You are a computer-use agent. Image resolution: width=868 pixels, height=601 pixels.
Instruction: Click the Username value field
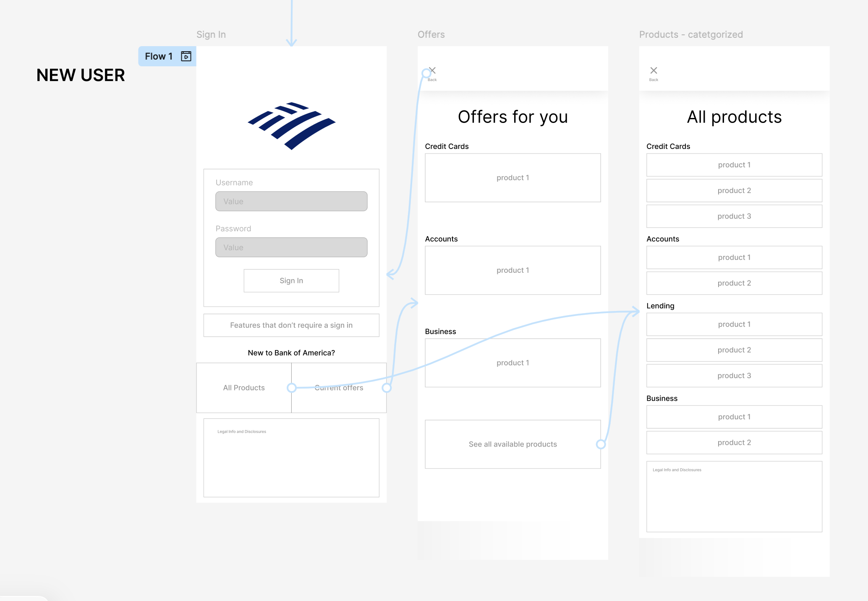pos(291,201)
